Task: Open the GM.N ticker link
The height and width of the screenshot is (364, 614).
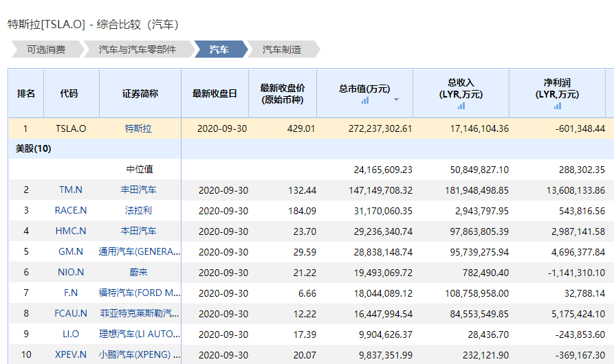Action: tap(71, 251)
